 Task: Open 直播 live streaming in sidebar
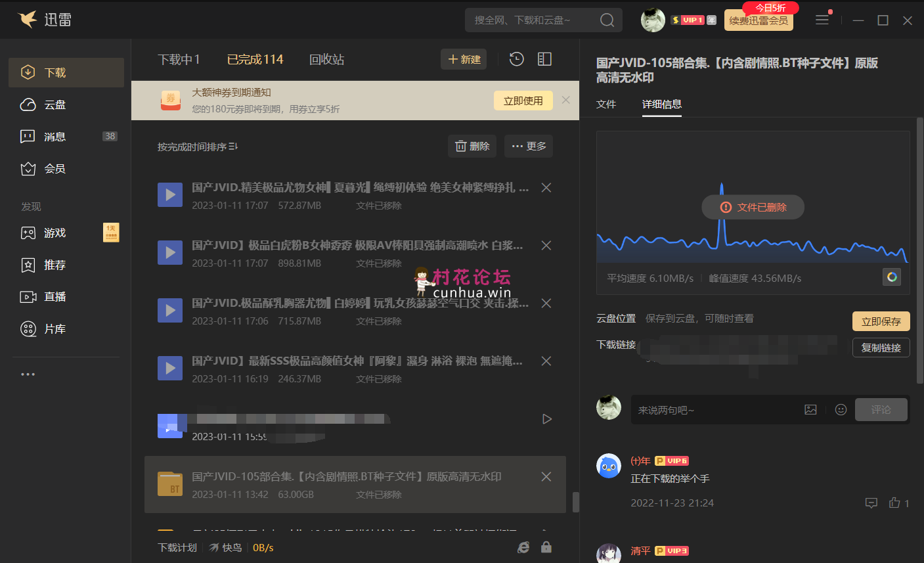66,297
